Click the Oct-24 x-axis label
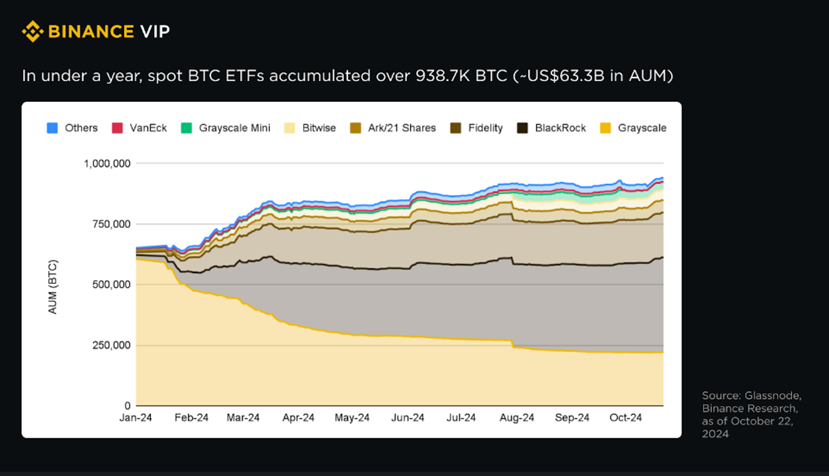 point(625,418)
